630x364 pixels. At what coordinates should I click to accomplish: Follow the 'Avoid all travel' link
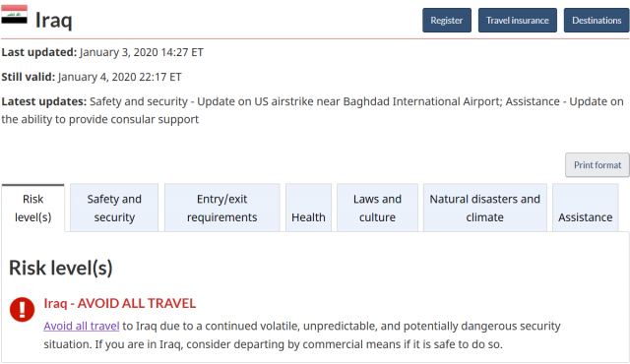point(82,326)
